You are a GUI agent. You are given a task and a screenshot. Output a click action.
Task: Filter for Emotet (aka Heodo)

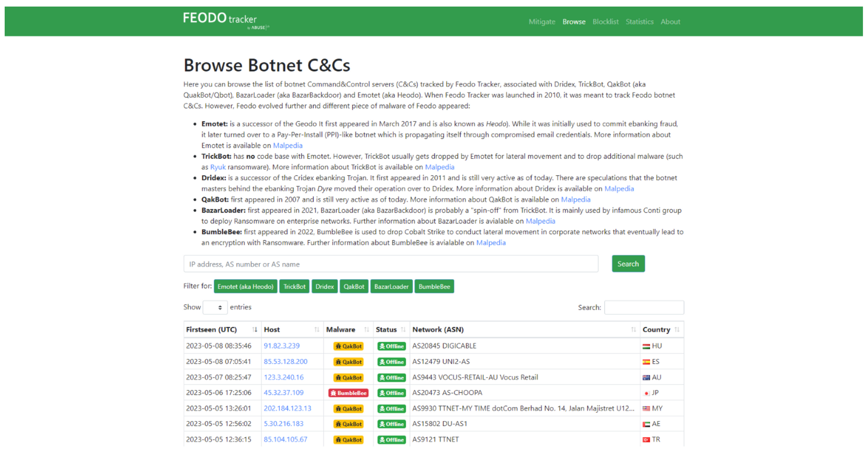[245, 287]
